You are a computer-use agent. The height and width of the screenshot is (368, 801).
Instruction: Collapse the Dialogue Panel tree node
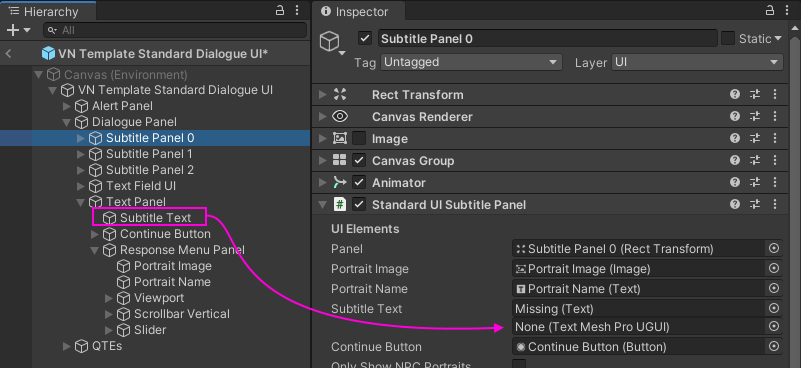pyautogui.click(x=66, y=122)
